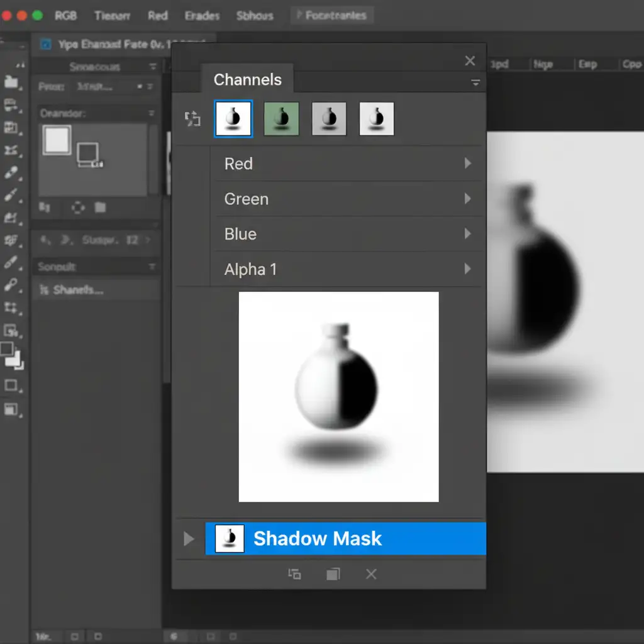Click the new channel icon at panel bottom
This screenshot has height=644, width=644.
[333, 574]
